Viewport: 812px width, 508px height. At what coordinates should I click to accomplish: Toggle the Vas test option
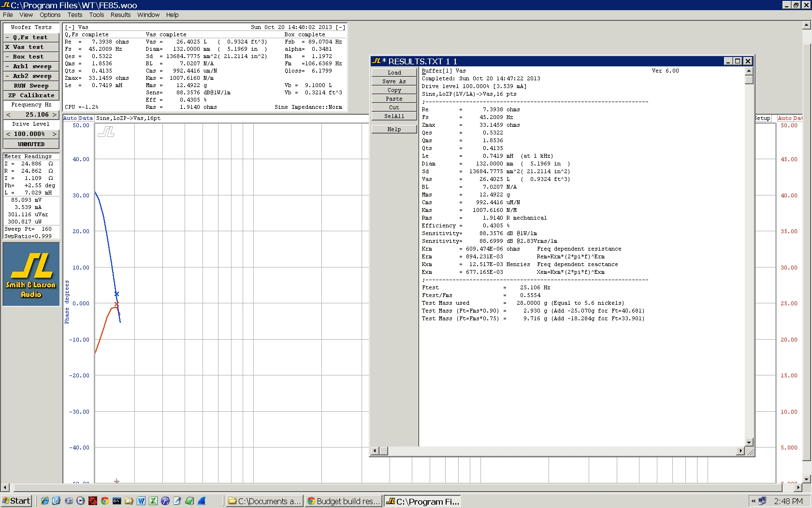(x=31, y=47)
